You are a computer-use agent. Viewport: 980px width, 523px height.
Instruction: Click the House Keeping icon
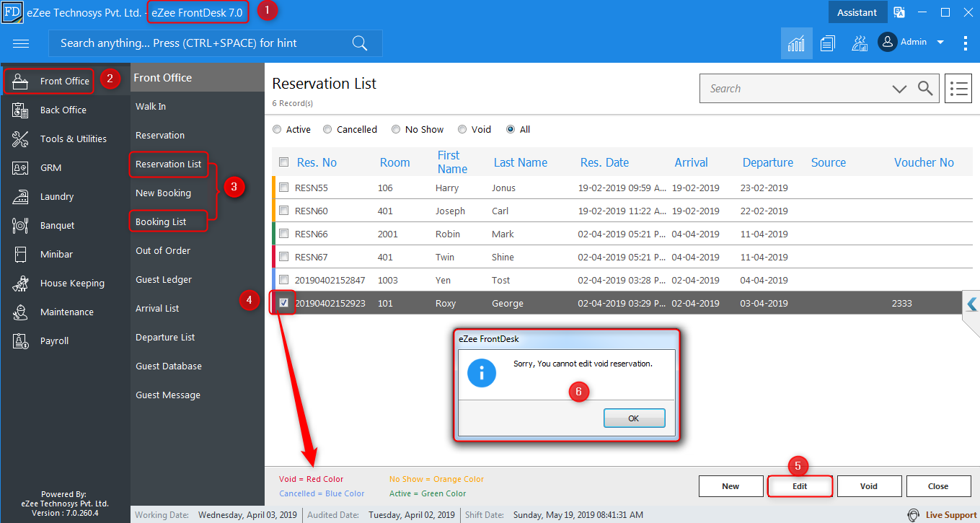click(20, 283)
